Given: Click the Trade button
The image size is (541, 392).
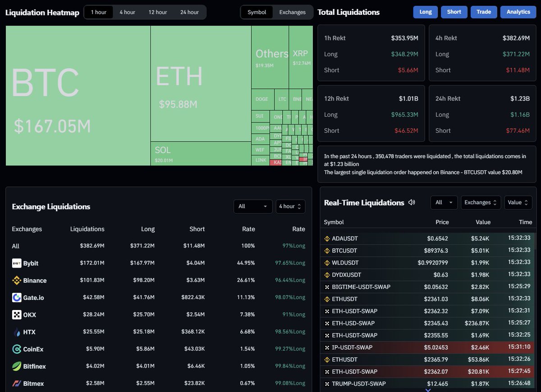Looking at the screenshot, I should [484, 12].
